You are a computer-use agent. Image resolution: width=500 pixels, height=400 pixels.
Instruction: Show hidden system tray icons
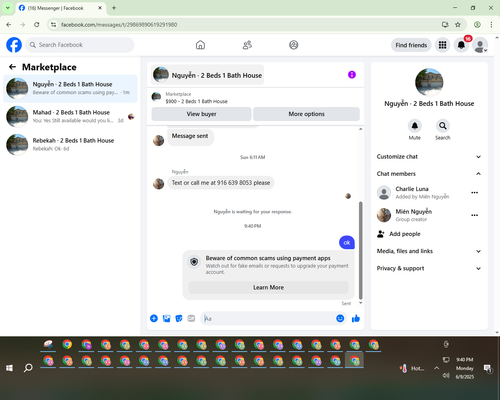click(x=436, y=368)
